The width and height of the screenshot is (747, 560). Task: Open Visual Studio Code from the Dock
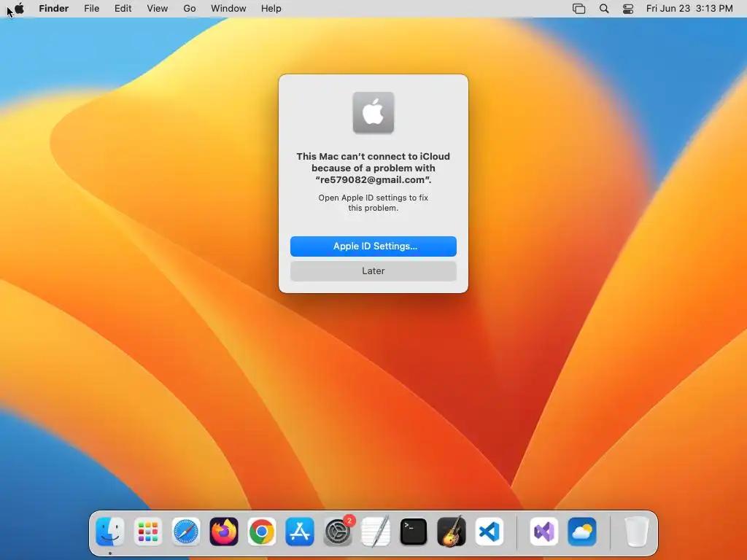click(x=489, y=532)
